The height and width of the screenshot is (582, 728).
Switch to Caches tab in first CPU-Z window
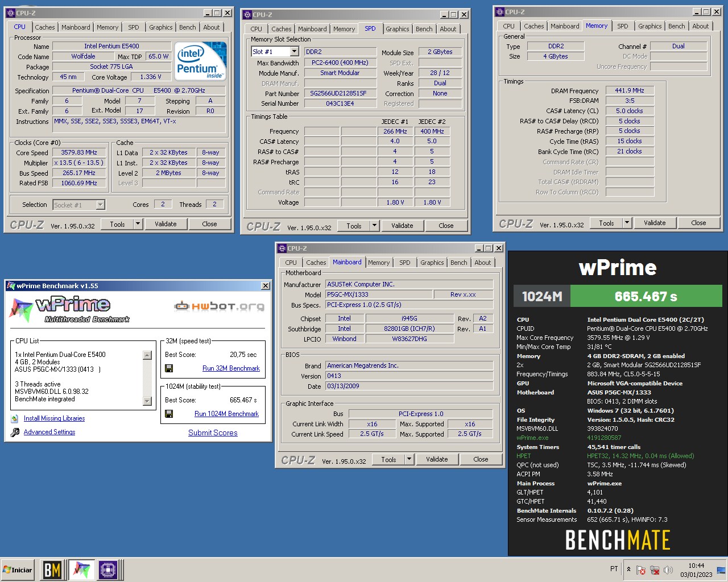(45, 27)
